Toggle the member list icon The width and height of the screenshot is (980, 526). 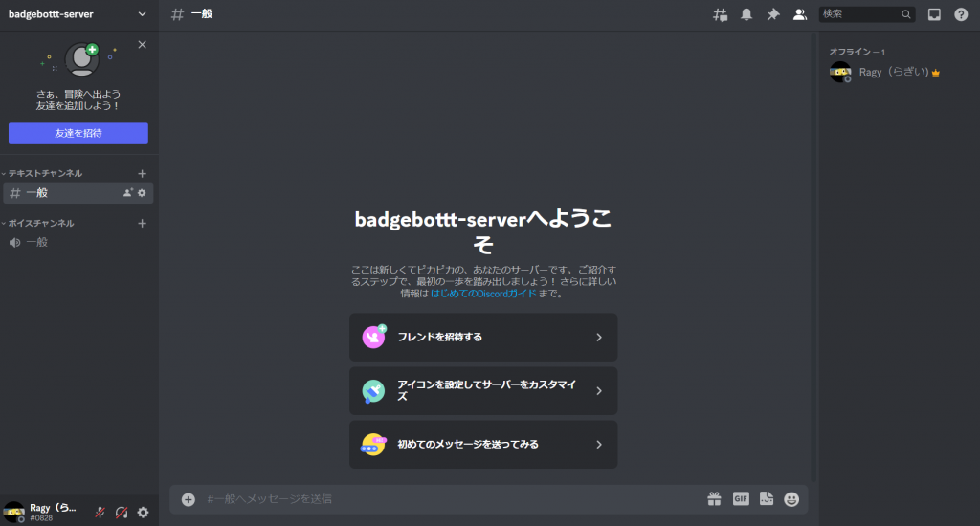click(x=799, y=14)
